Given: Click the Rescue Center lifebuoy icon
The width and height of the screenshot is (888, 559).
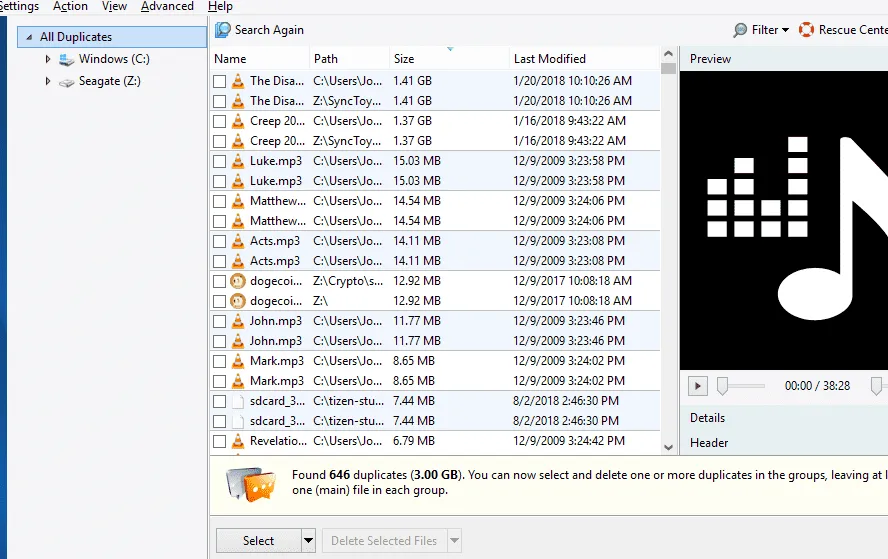Looking at the screenshot, I should click(x=806, y=30).
